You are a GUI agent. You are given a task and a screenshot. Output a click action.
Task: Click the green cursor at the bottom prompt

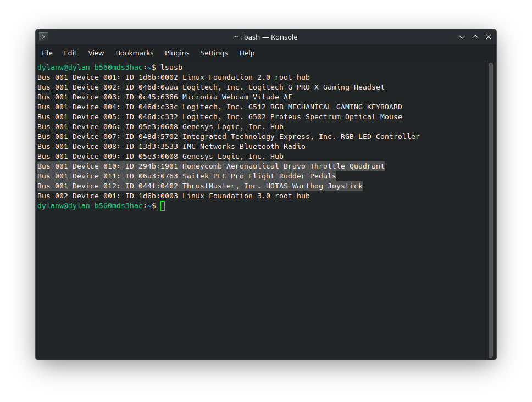(x=163, y=206)
